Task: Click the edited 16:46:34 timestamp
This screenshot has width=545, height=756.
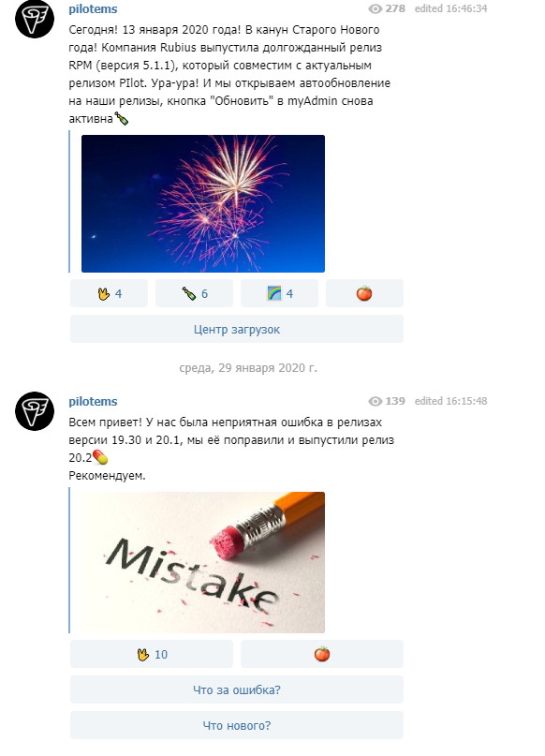Action: pos(450,8)
